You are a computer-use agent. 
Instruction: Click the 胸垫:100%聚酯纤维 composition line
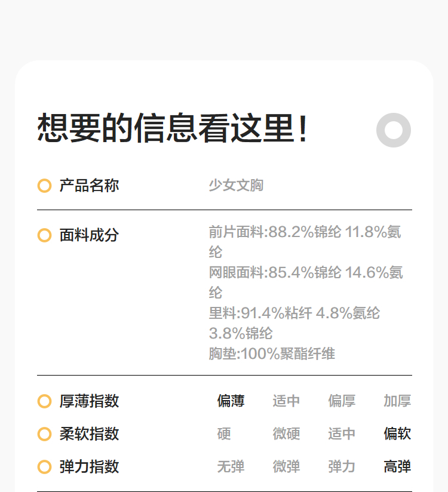coord(272,354)
